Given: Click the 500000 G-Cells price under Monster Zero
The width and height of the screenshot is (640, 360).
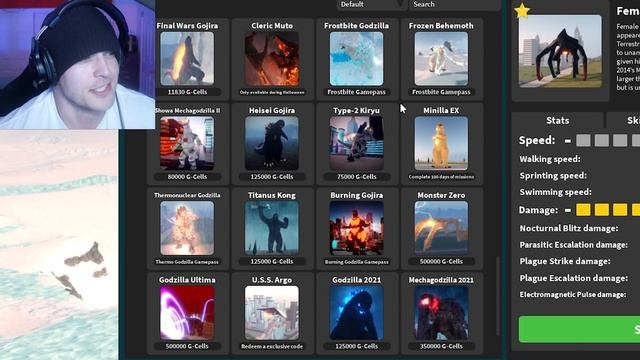Looking at the screenshot, I should click(441, 262).
